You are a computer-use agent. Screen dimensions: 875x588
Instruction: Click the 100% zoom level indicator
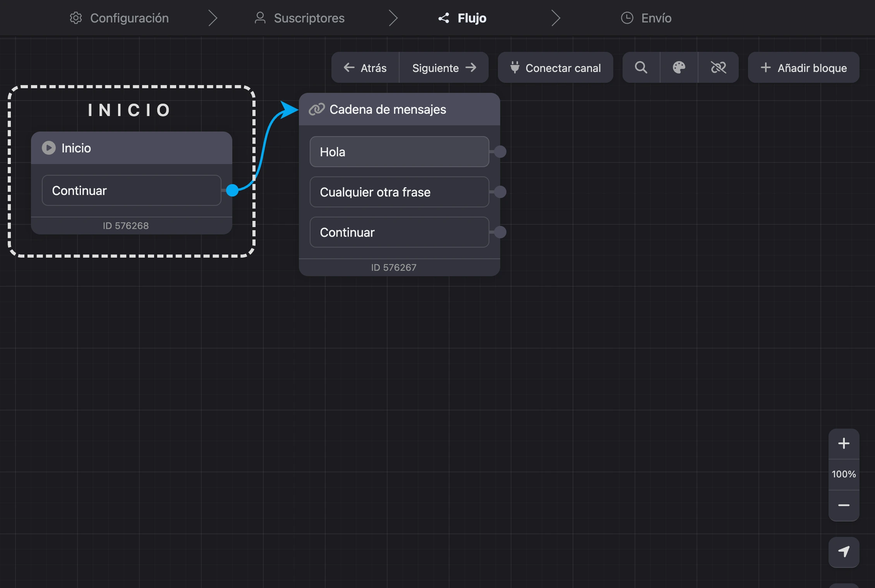844,474
